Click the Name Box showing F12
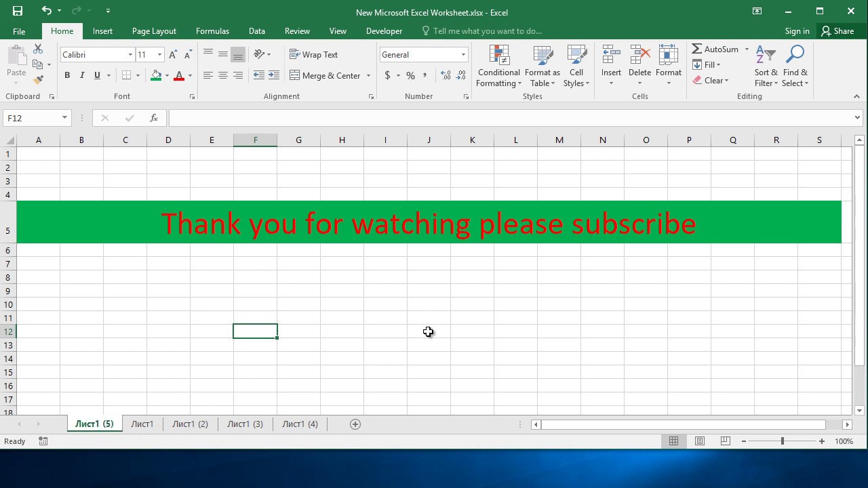Screen dimensions: 868x488 point(37,118)
